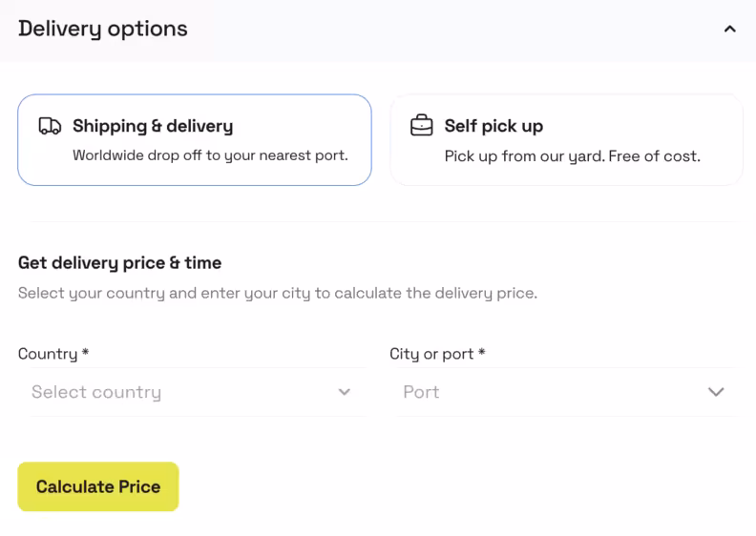Click the delivery truck icon
The width and height of the screenshot is (756, 536).
pos(50,126)
